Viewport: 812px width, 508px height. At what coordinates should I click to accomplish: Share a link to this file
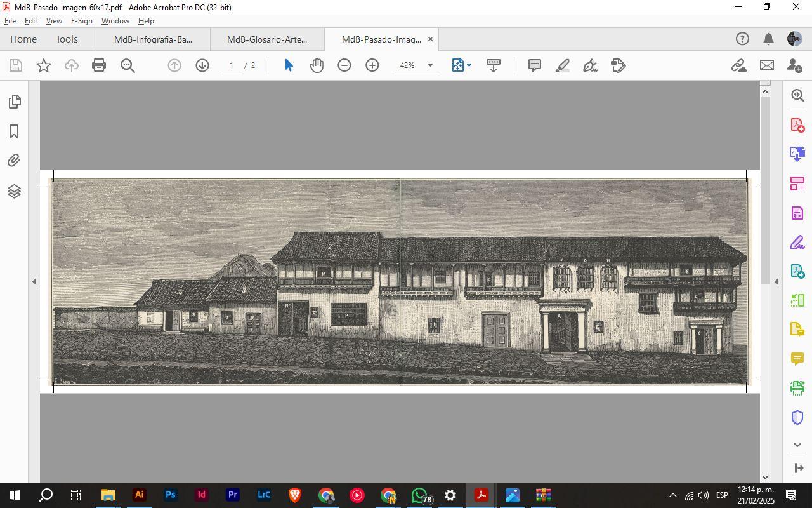point(738,65)
